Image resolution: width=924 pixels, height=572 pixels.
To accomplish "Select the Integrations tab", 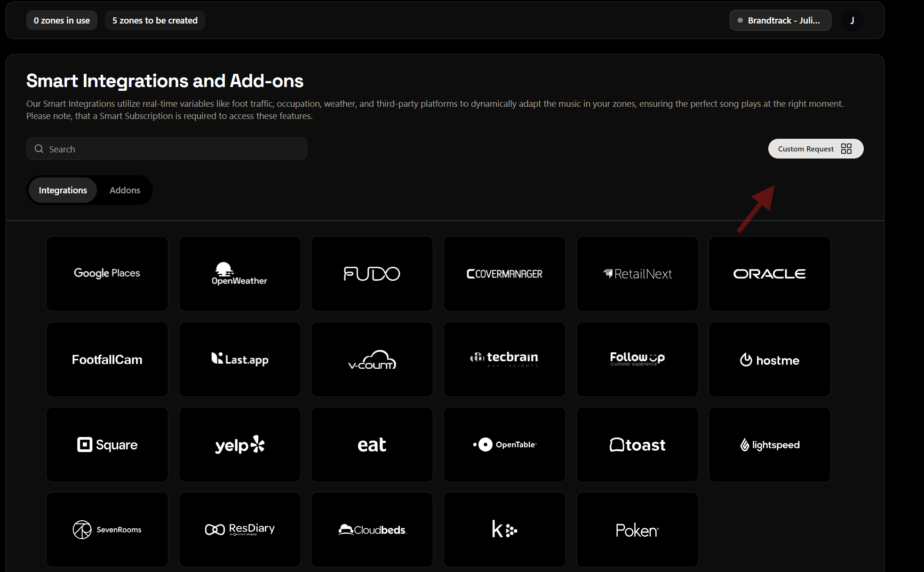I will pyautogui.click(x=63, y=190).
